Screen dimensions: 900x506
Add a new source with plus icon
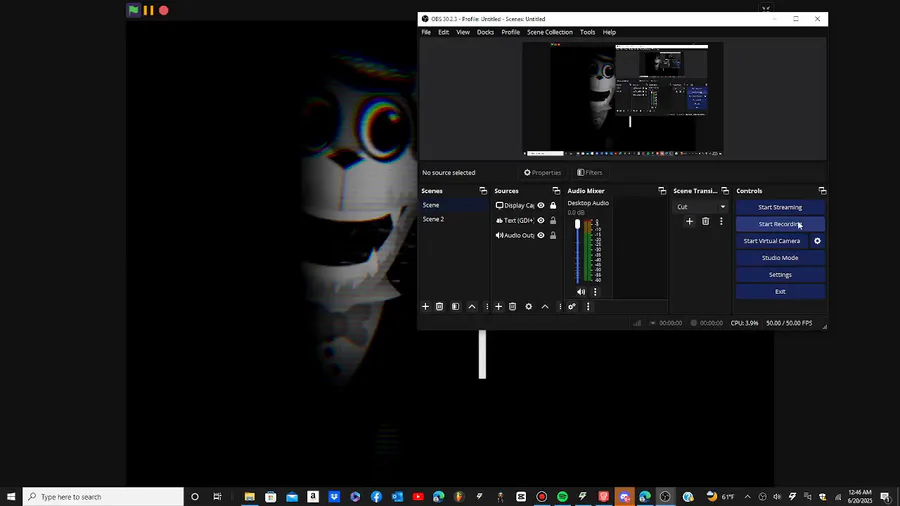(498, 306)
